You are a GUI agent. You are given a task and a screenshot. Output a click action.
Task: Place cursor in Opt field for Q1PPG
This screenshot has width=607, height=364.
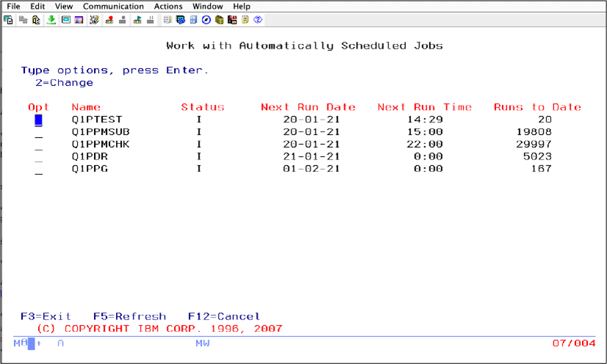click(x=39, y=169)
